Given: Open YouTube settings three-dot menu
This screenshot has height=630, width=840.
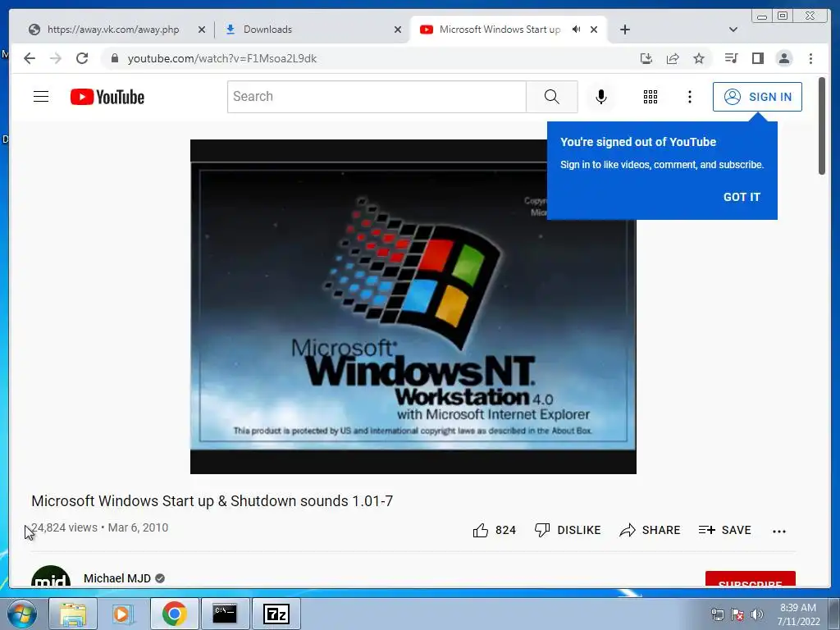Looking at the screenshot, I should pyautogui.click(x=689, y=97).
